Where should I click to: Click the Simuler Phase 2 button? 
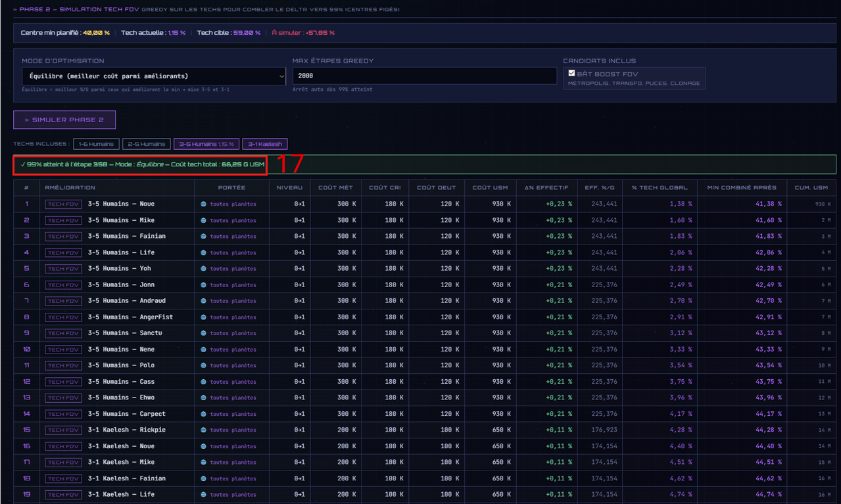click(64, 120)
